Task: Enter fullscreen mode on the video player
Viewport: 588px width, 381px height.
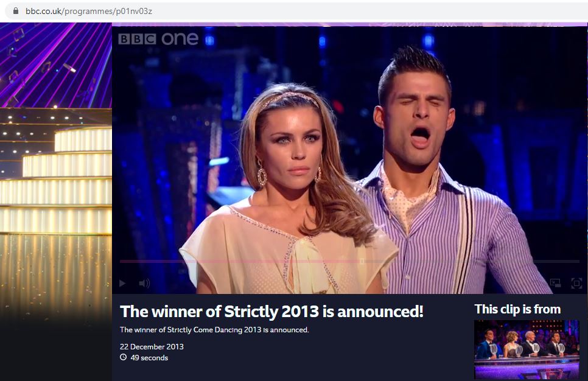Action: click(x=576, y=283)
